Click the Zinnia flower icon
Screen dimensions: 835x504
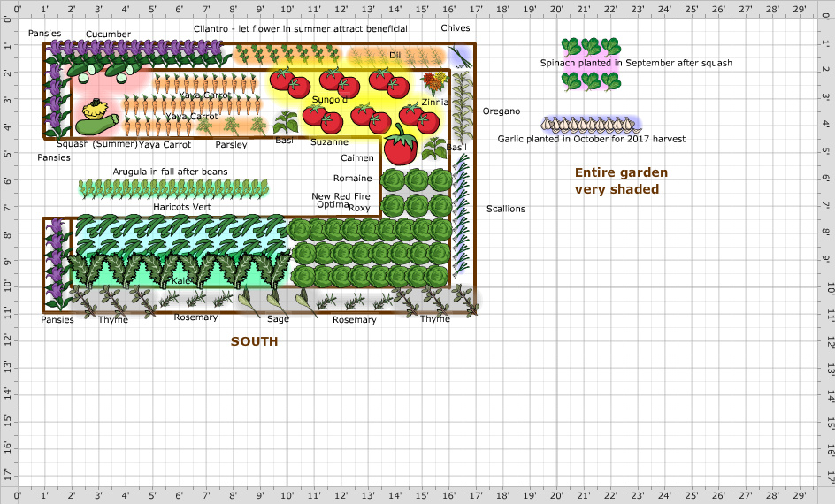[x=435, y=83]
